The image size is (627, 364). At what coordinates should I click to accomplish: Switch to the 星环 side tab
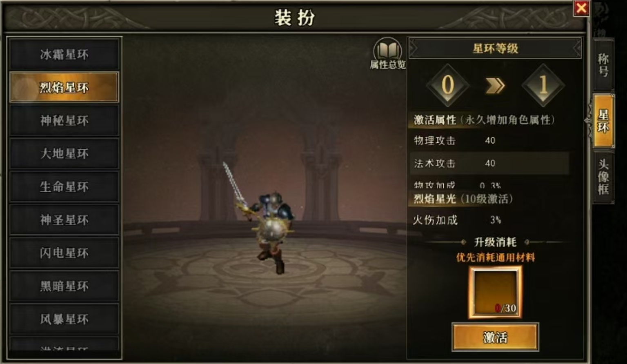(603, 121)
